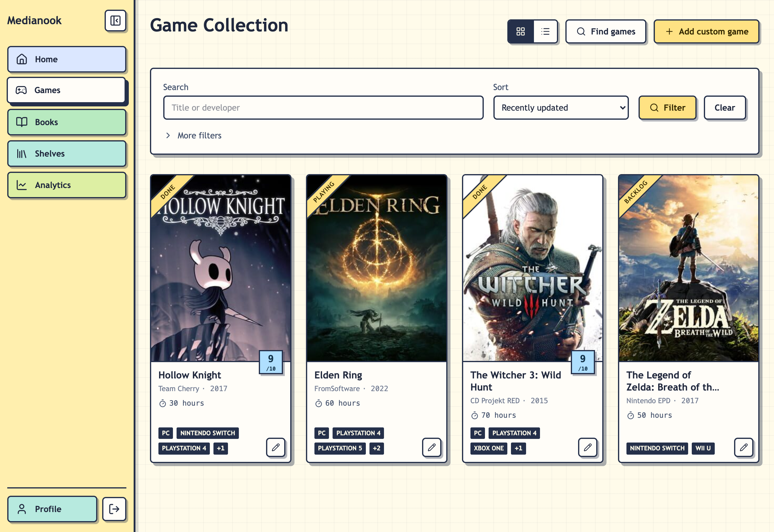
Task: Click FromSoftware developer text
Action: (337, 389)
